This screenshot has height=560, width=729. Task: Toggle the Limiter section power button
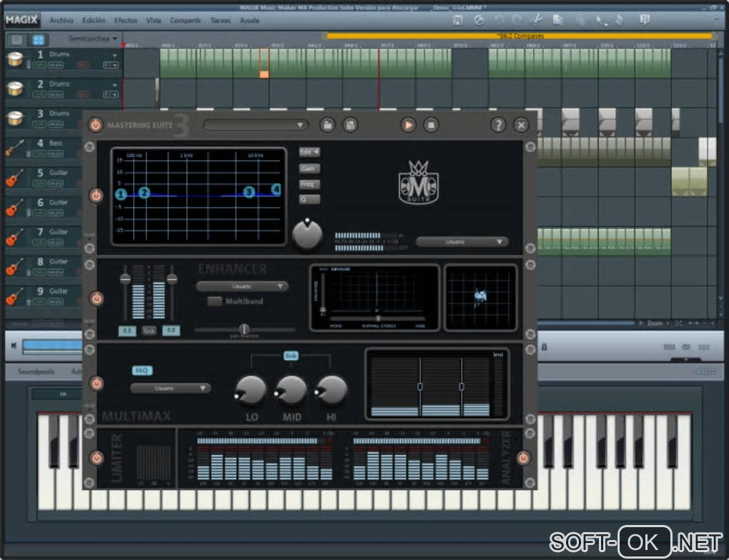[96, 459]
